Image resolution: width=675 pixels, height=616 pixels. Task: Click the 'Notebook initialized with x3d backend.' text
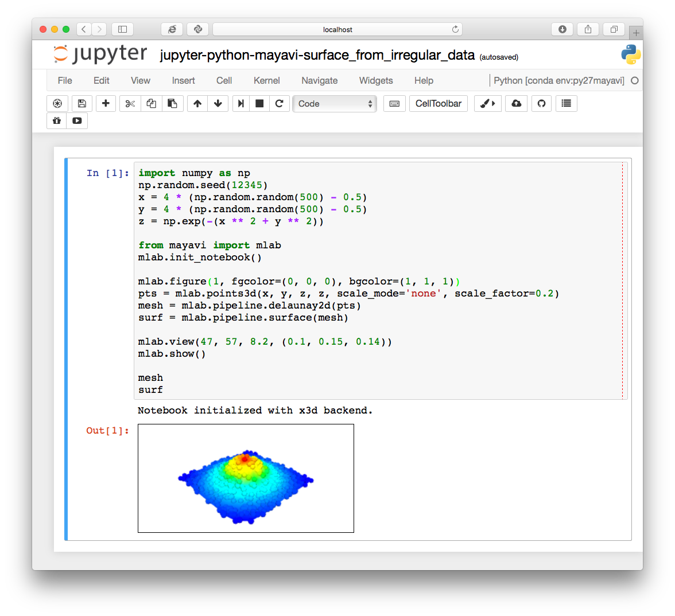coord(255,411)
